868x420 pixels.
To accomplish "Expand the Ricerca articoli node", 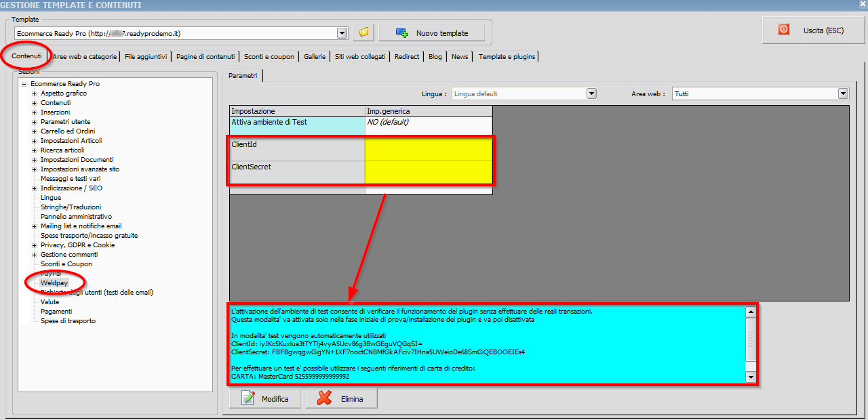I will coord(34,150).
